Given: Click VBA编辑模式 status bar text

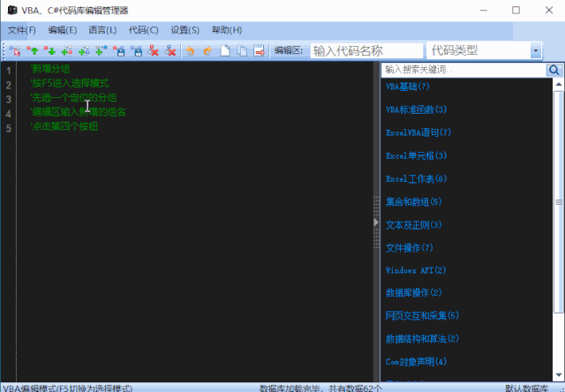Looking at the screenshot, I should point(67,388).
